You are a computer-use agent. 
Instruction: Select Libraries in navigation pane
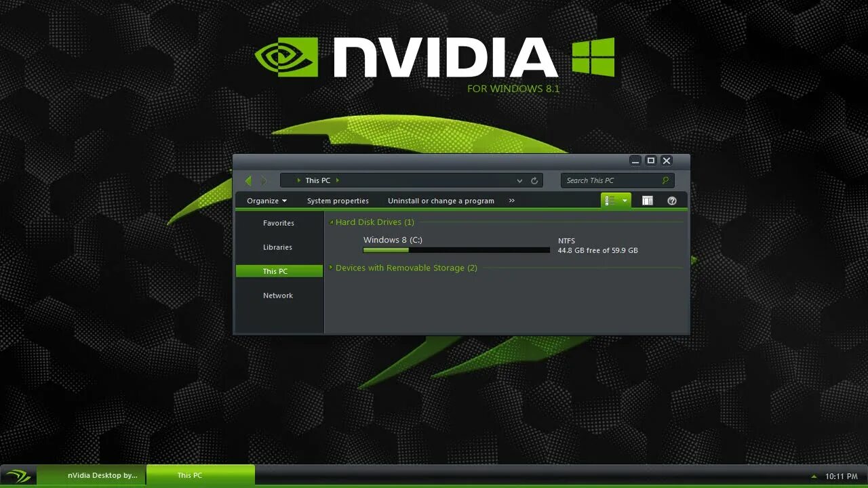pos(277,247)
